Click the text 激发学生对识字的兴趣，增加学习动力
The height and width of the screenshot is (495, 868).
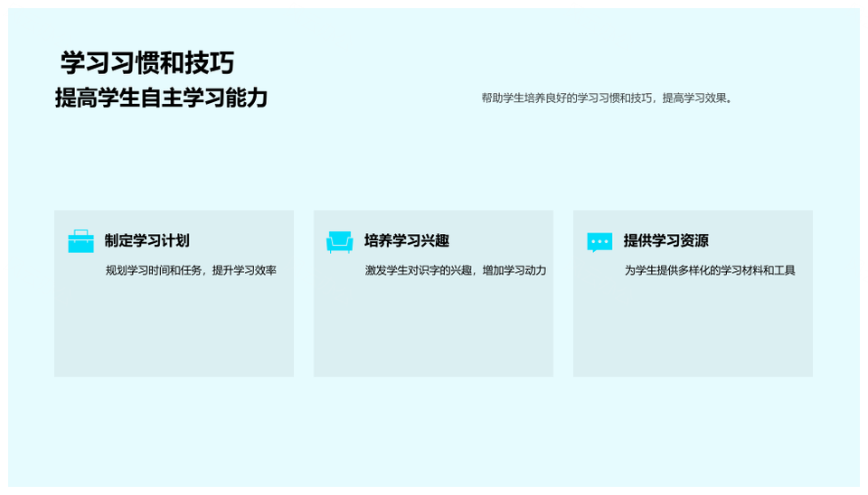455,270
